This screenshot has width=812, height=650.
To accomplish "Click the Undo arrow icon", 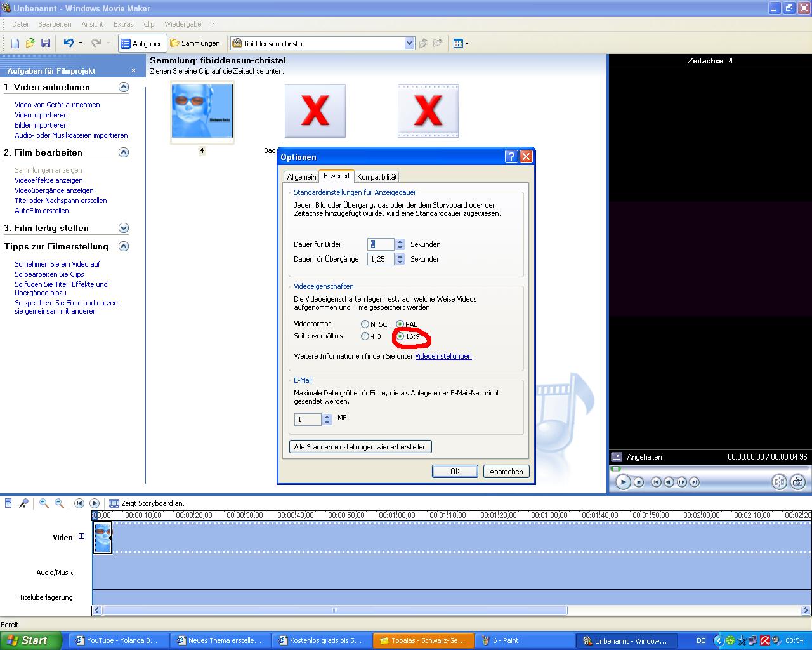I will tap(69, 43).
